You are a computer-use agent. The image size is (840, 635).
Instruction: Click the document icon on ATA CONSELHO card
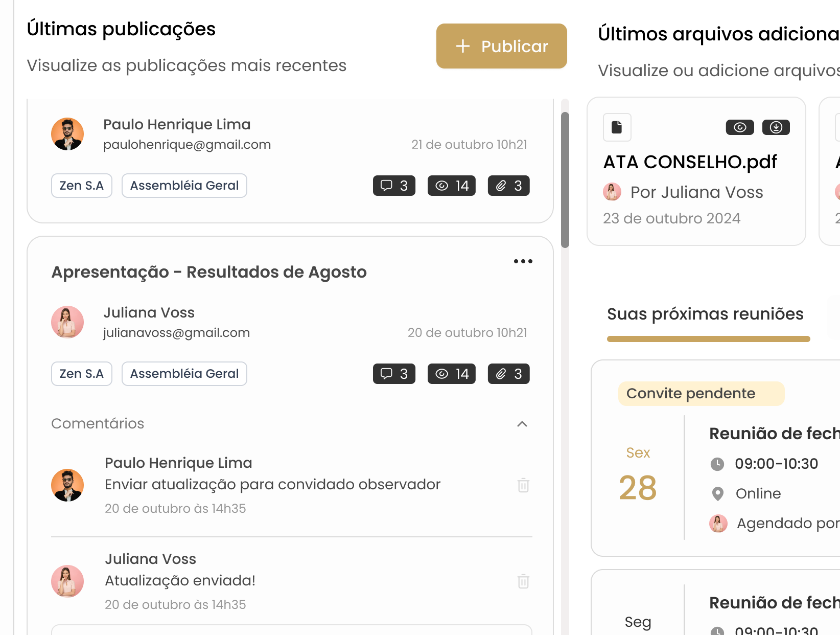point(617,127)
